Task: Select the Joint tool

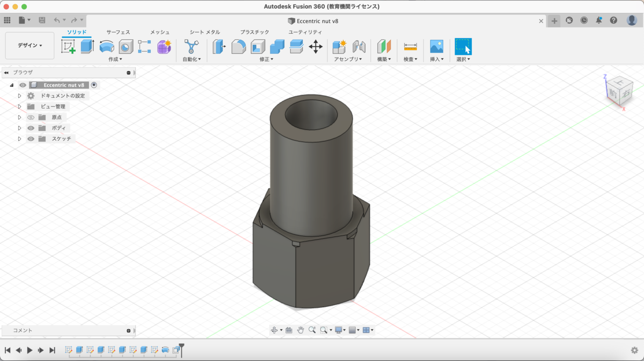Action: click(359, 47)
